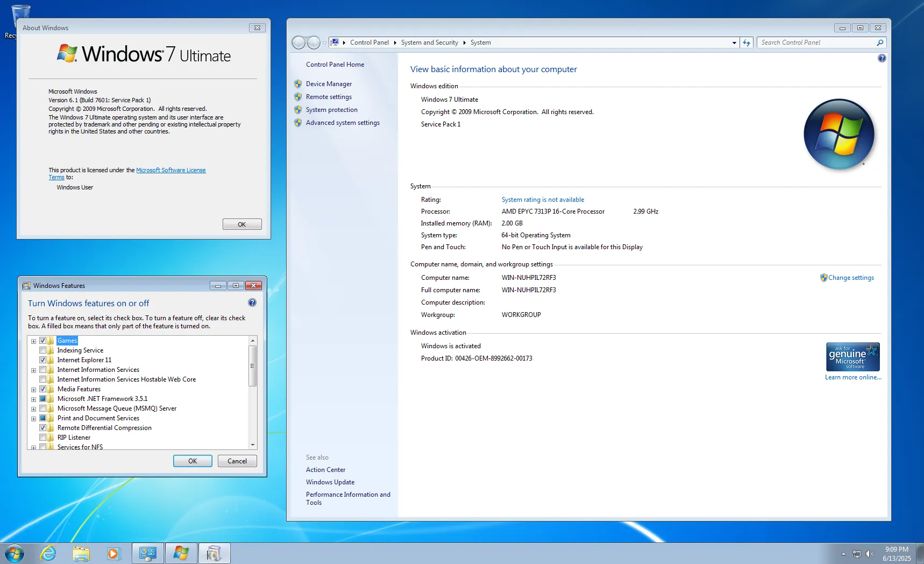The image size is (924, 564).
Task: Click the System protection shield icon
Action: coord(298,110)
